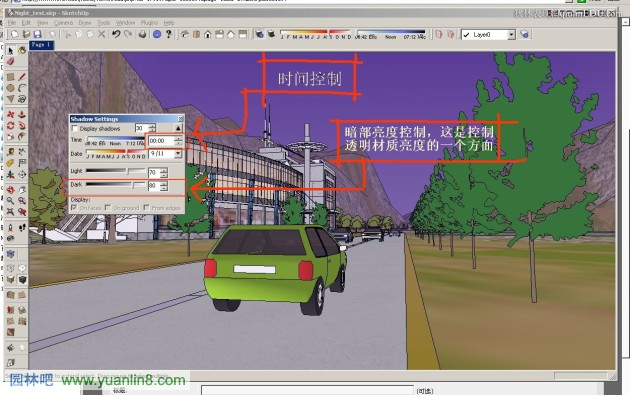Screen dimensions: 630x395
Task: Select the Circle tool
Action: (10, 88)
